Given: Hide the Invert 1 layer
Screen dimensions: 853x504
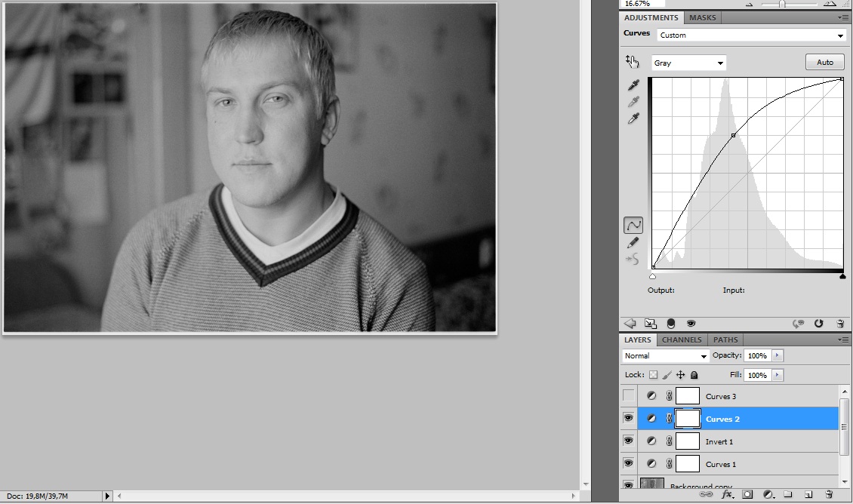Looking at the screenshot, I should click(x=628, y=441).
